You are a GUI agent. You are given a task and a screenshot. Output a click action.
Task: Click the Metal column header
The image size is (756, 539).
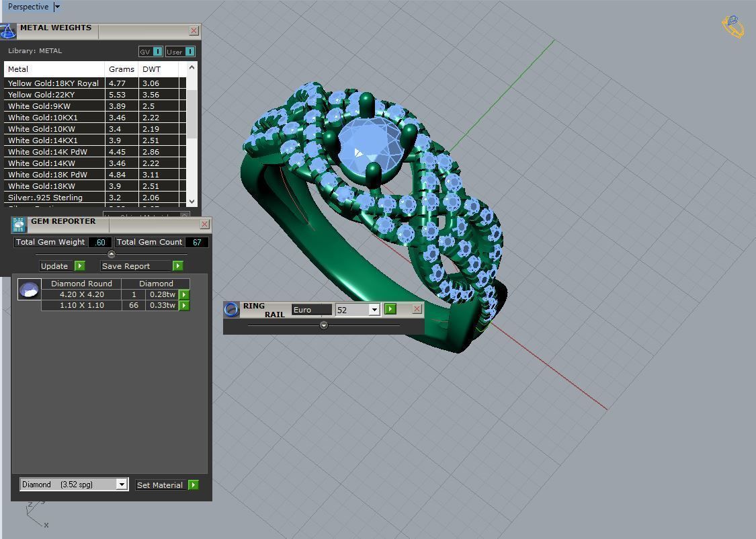[54, 69]
